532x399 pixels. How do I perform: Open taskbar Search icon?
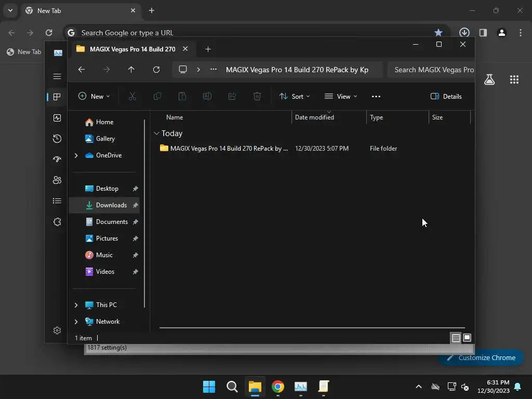click(232, 387)
